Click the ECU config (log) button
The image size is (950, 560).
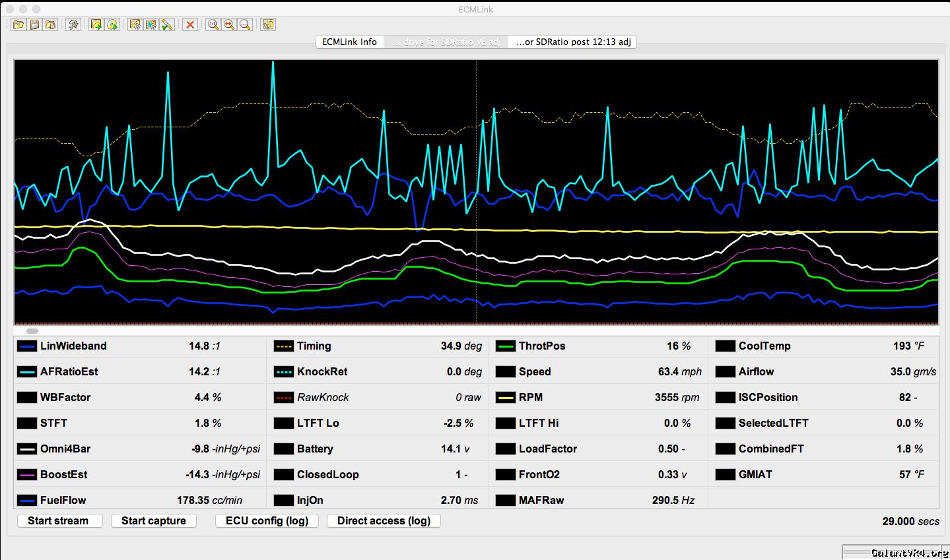[267, 520]
